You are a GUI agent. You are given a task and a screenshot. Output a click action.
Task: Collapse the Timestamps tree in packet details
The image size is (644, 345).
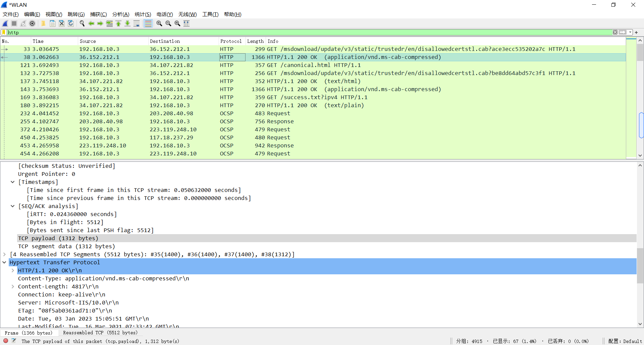pyautogui.click(x=13, y=182)
